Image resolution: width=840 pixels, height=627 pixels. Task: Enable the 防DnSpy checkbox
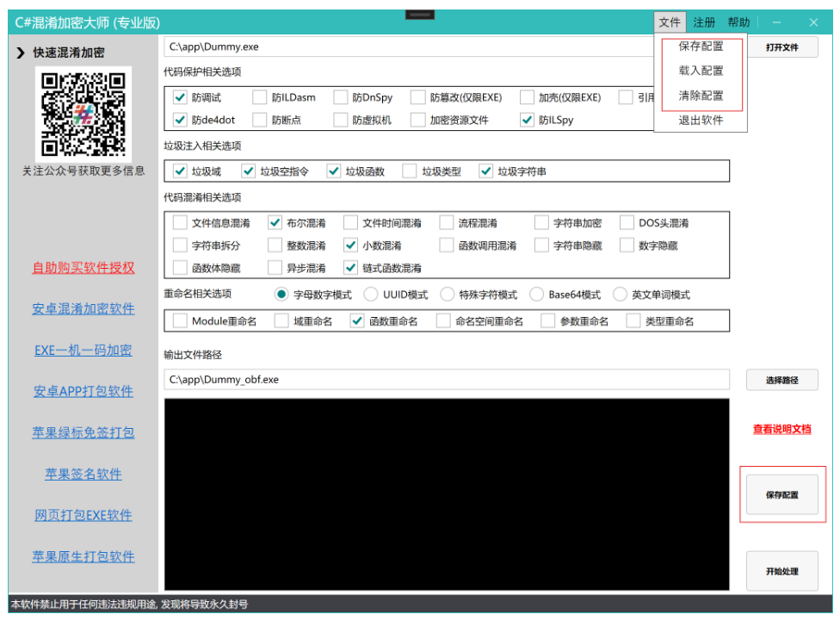[340, 97]
